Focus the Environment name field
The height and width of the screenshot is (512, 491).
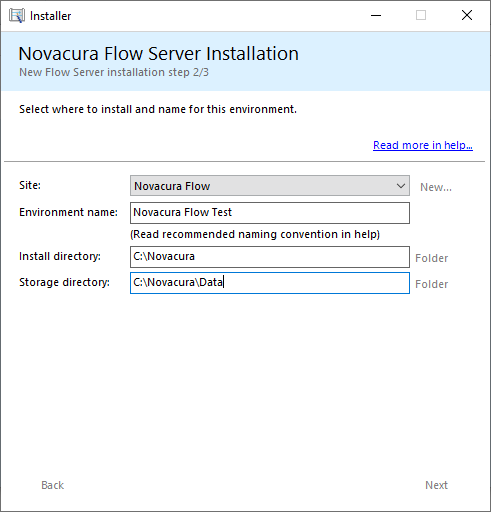270,213
